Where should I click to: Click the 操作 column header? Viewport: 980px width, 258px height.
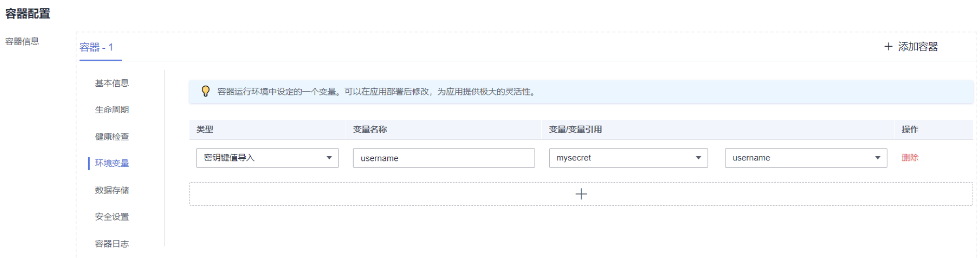pos(909,129)
